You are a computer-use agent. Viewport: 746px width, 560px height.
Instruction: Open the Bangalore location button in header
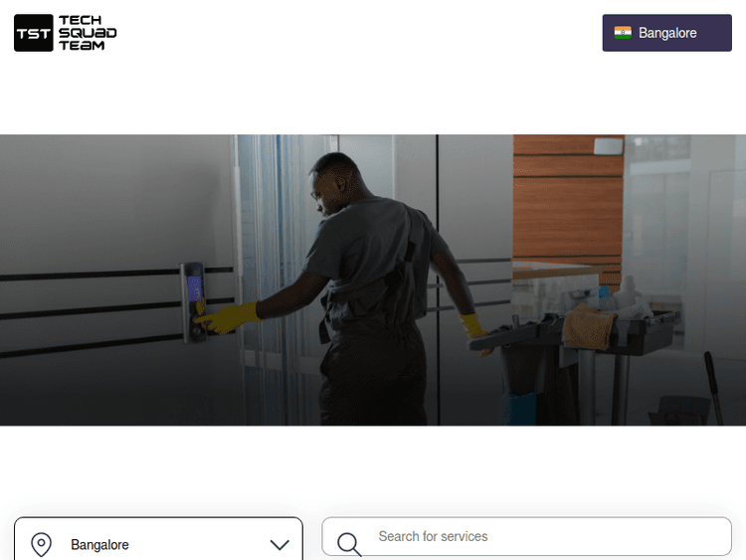[667, 33]
